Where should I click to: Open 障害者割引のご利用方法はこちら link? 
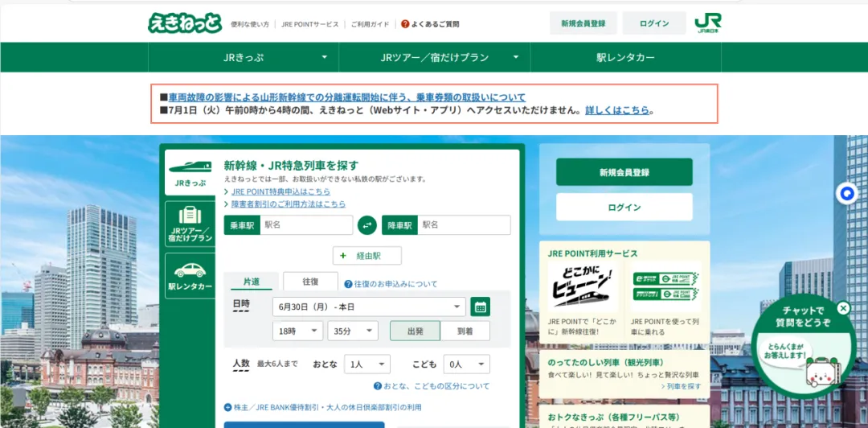pyautogui.click(x=289, y=204)
